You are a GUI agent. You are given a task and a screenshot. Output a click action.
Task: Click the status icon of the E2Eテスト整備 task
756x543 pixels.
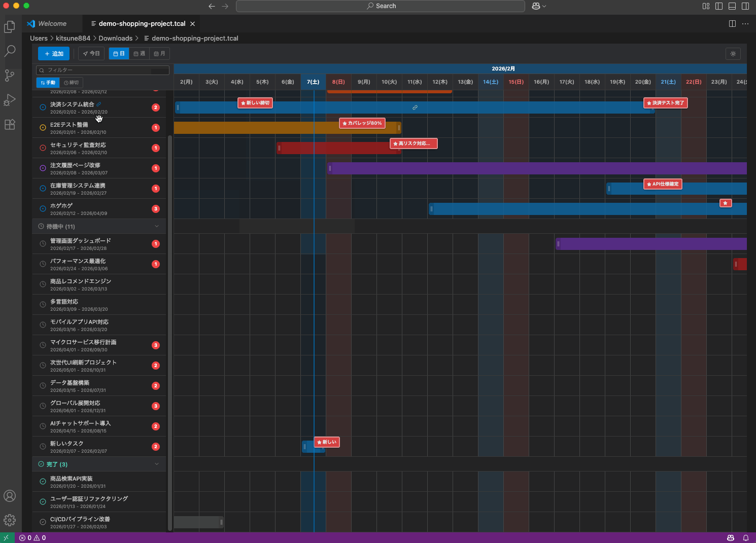[x=43, y=128]
